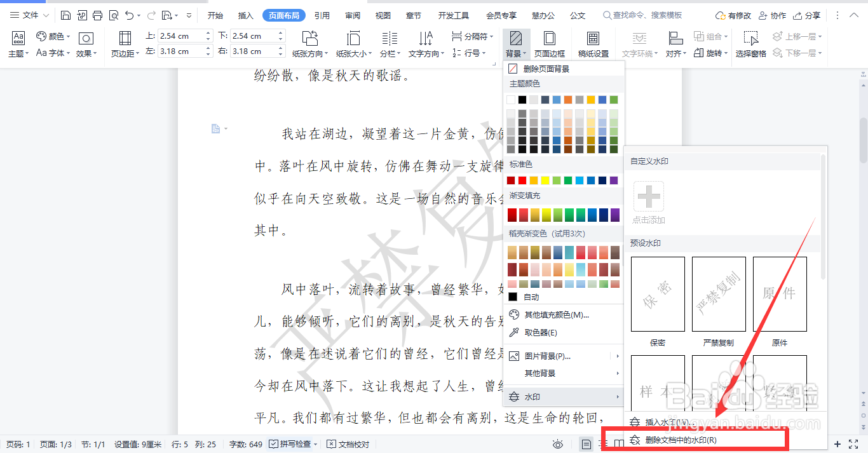Click the 协作 collaborate icon

click(x=771, y=15)
